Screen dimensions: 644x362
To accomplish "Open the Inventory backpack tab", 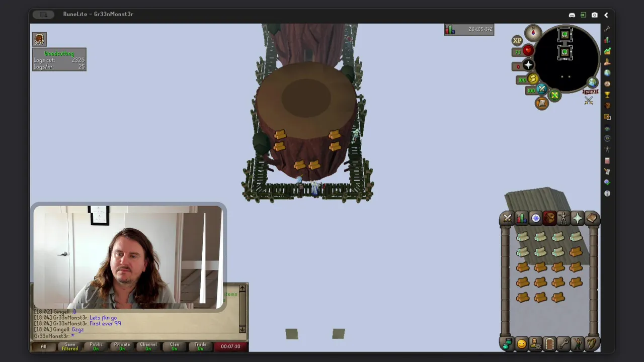I will click(549, 218).
